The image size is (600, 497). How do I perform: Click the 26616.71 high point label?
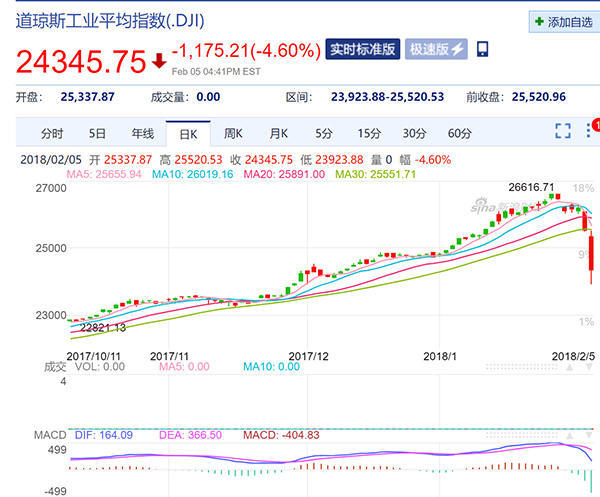pyautogui.click(x=531, y=187)
